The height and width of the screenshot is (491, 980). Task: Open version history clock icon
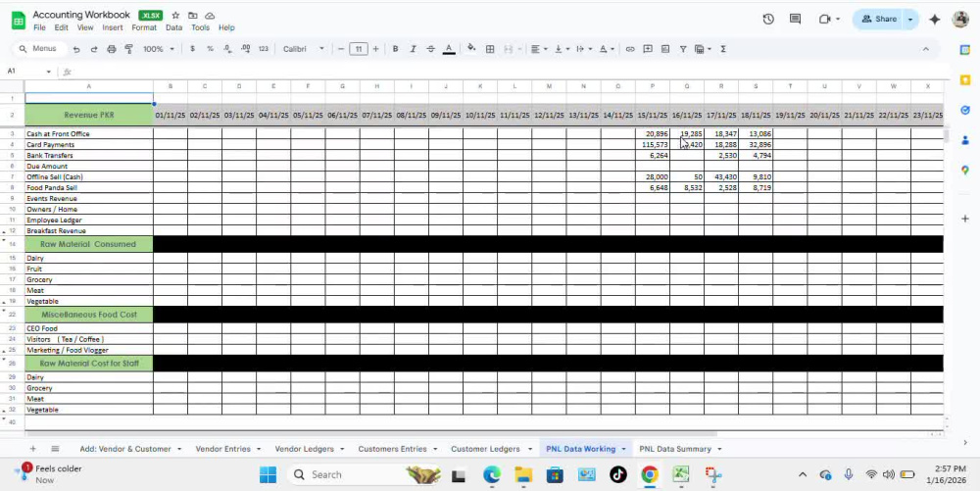coord(768,19)
